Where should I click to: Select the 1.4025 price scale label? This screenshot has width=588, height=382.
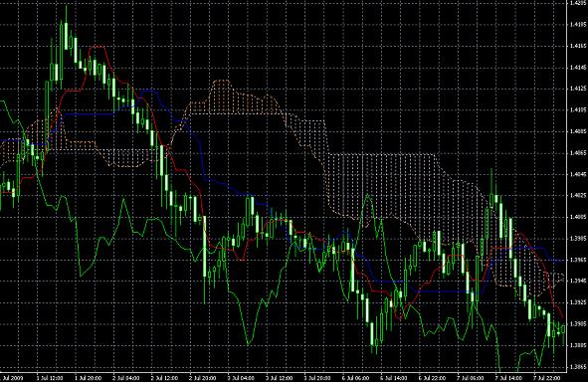tap(577, 195)
